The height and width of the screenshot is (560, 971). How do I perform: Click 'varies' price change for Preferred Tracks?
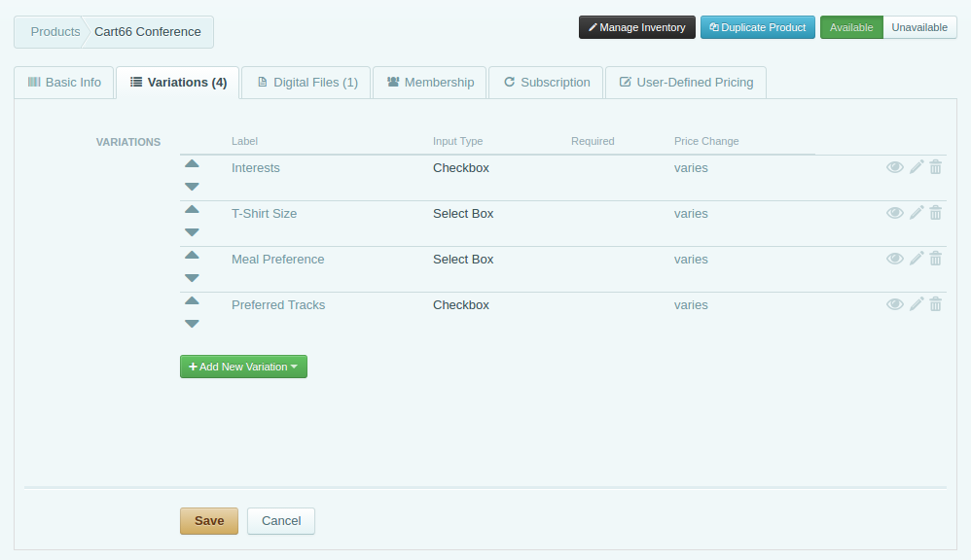tap(691, 305)
